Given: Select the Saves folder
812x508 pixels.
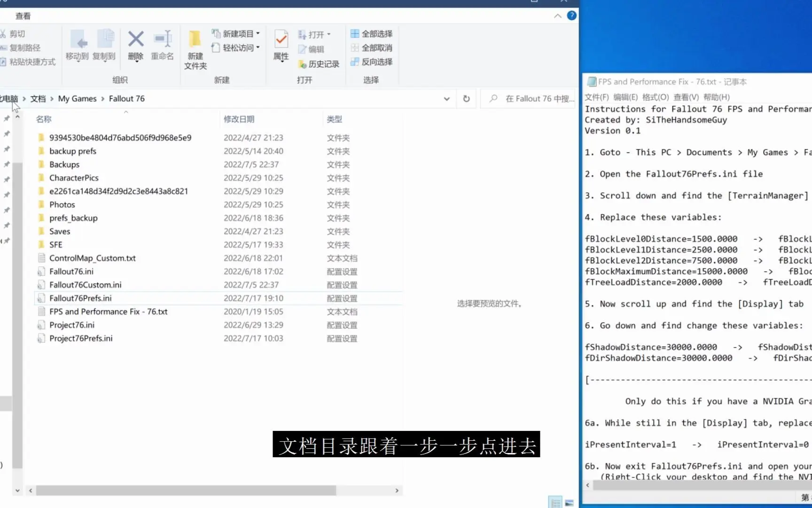Looking at the screenshot, I should 60,231.
